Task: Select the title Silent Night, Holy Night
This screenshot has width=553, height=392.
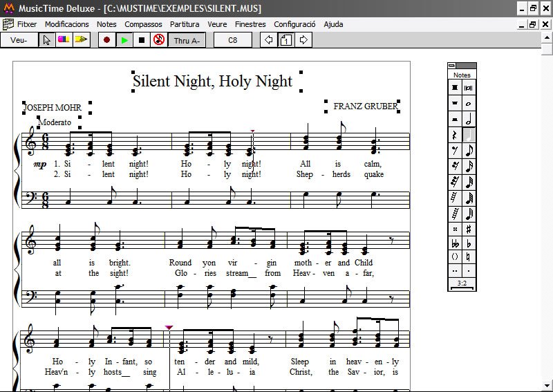Action: point(213,81)
